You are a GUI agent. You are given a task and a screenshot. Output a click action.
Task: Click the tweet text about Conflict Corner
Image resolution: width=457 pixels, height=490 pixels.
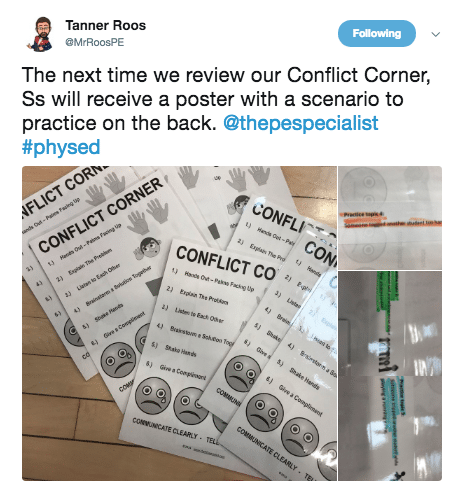tap(227, 99)
